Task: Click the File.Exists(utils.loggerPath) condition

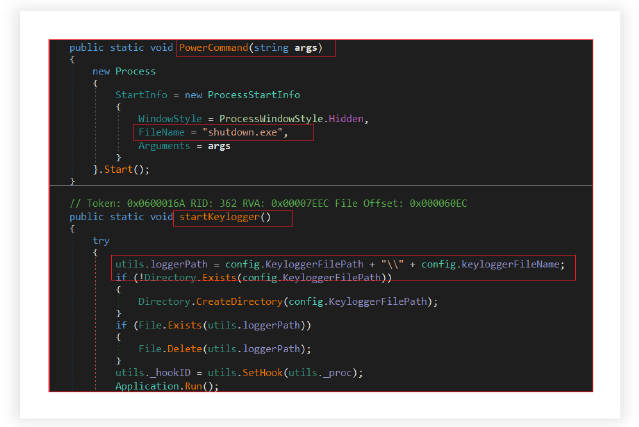Action: 213,325
